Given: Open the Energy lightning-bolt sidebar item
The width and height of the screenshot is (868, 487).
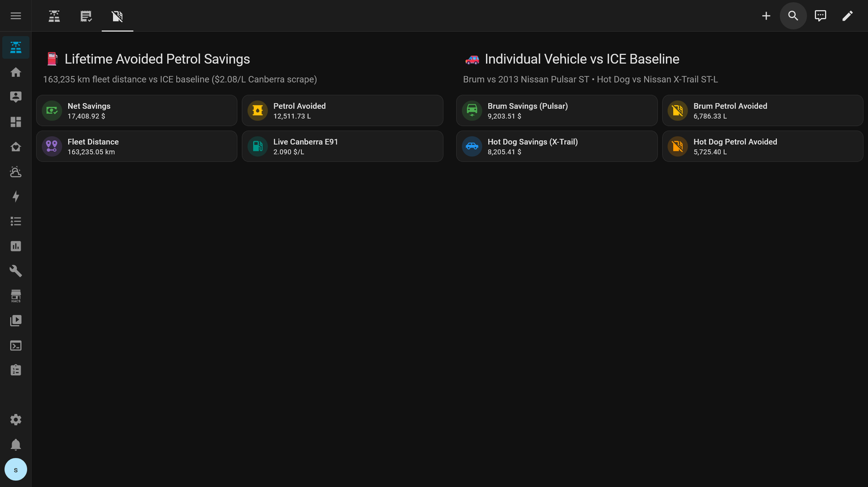Looking at the screenshot, I should [16, 196].
